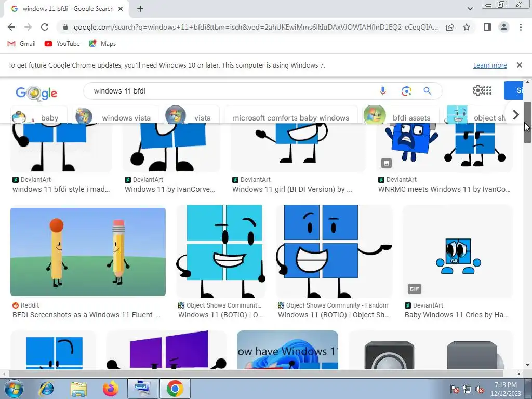This screenshot has width=532, height=399.
Task: Open the Chrome side panel
Action: [x=487, y=27]
